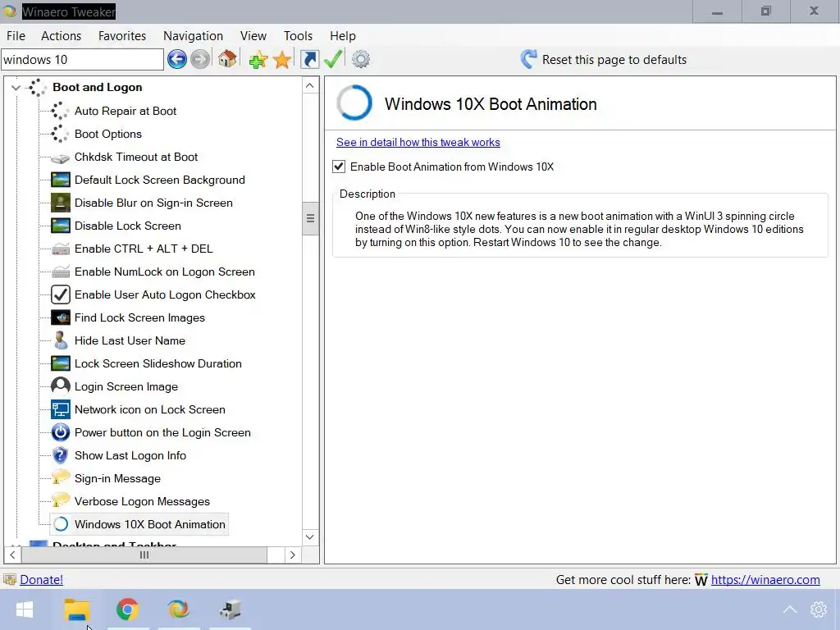Click the Show Last Logon Info shield icon
The height and width of the screenshot is (630, 840).
60,455
